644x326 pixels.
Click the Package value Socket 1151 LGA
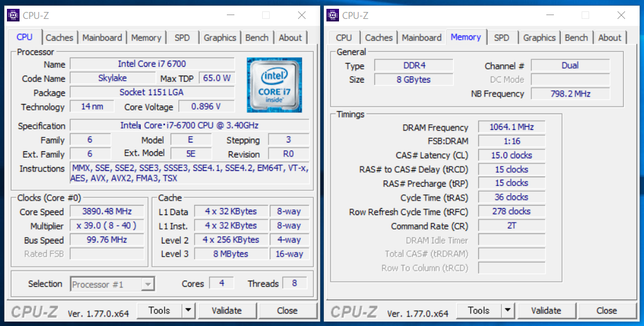tap(152, 92)
